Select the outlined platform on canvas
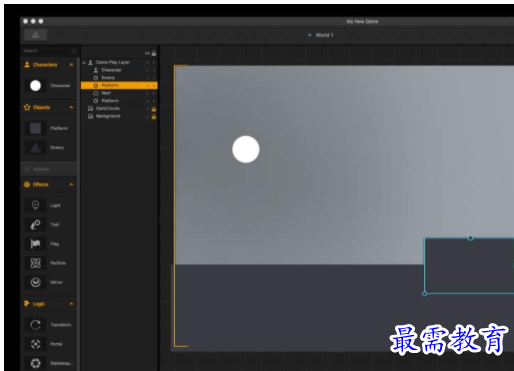The image size is (514, 371). click(x=469, y=266)
